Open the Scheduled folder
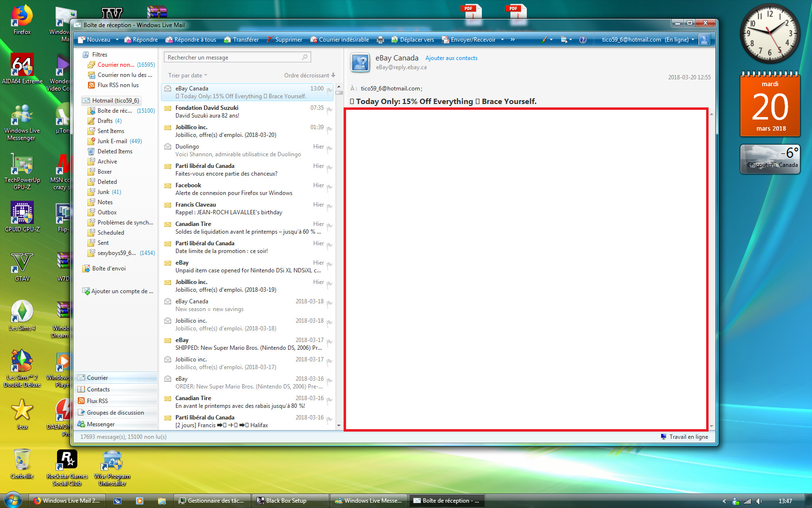Image resolution: width=812 pixels, height=508 pixels. pos(106,233)
